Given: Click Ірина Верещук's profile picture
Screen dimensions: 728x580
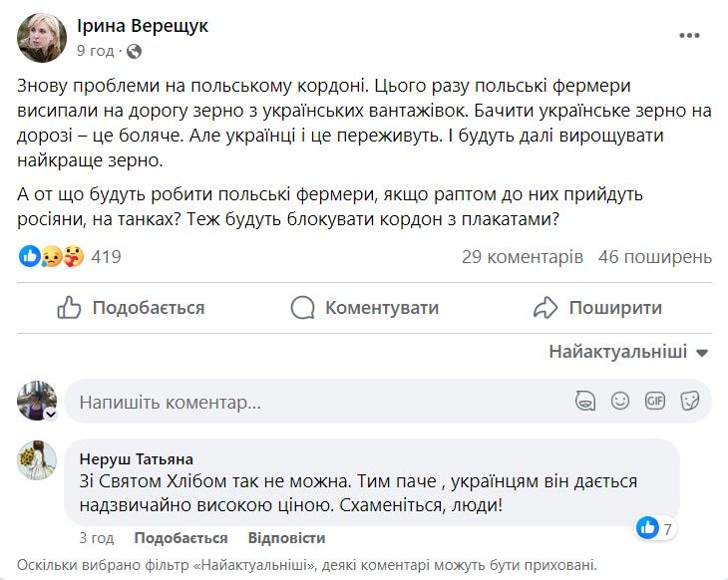Looking at the screenshot, I should click(42, 37).
